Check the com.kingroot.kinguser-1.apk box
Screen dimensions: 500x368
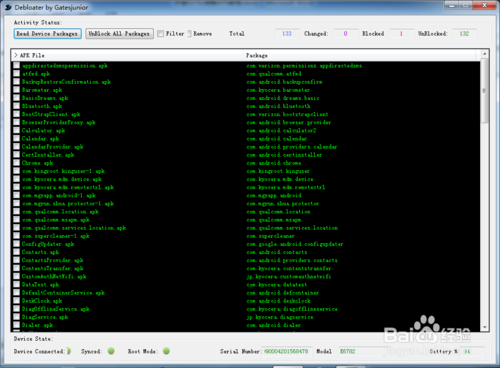(16, 171)
